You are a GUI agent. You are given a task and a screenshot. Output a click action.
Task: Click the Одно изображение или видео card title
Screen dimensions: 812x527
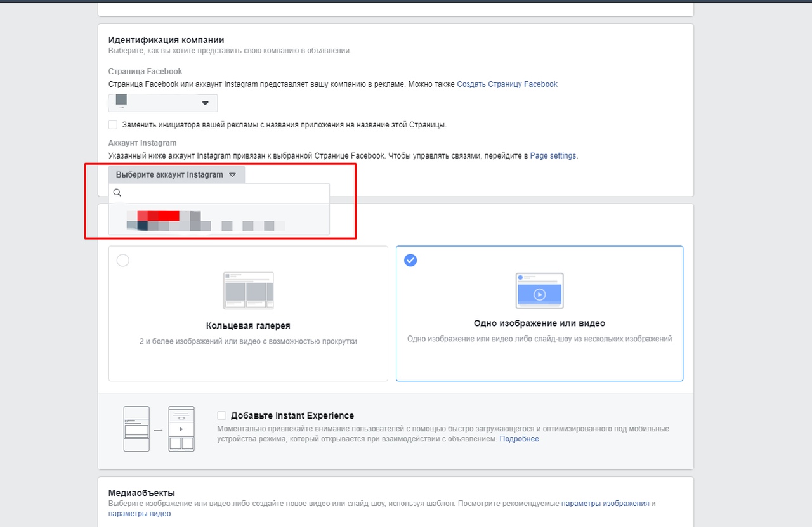[x=539, y=323]
